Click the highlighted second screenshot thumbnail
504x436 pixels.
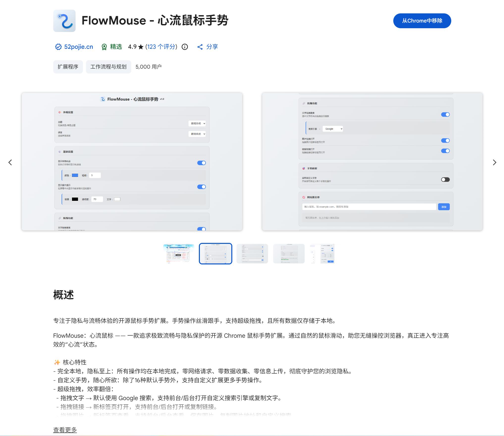pyautogui.click(x=215, y=254)
